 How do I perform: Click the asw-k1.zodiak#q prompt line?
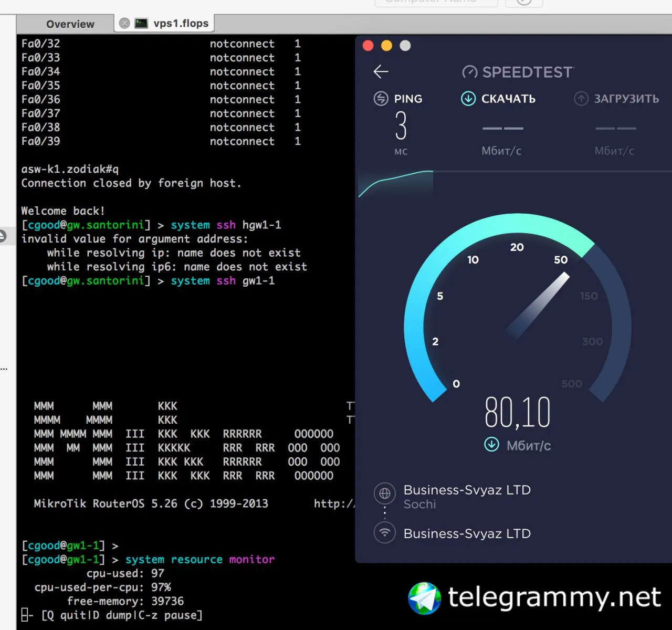point(70,169)
